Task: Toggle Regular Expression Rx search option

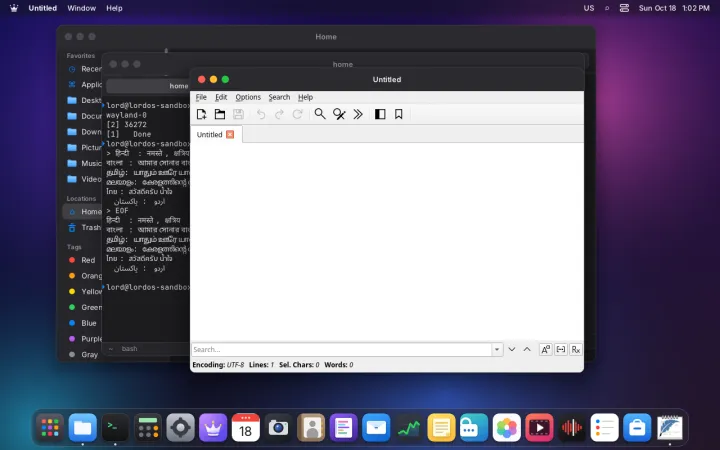Action: pos(576,349)
